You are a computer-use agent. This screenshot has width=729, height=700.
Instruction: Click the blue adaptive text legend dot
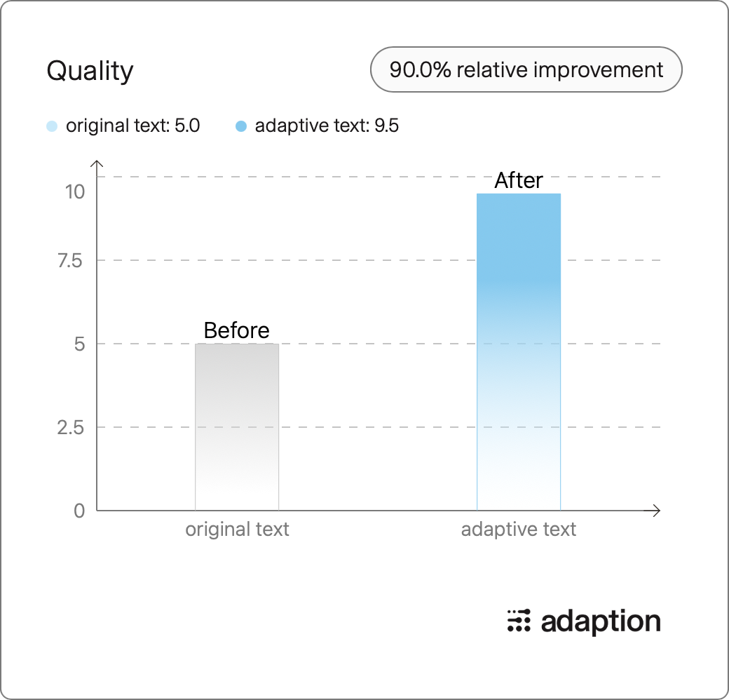tap(241, 126)
